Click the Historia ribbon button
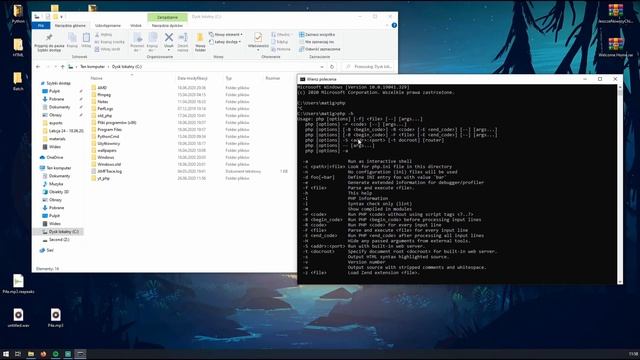This screenshot has height=360, width=640. (281, 49)
